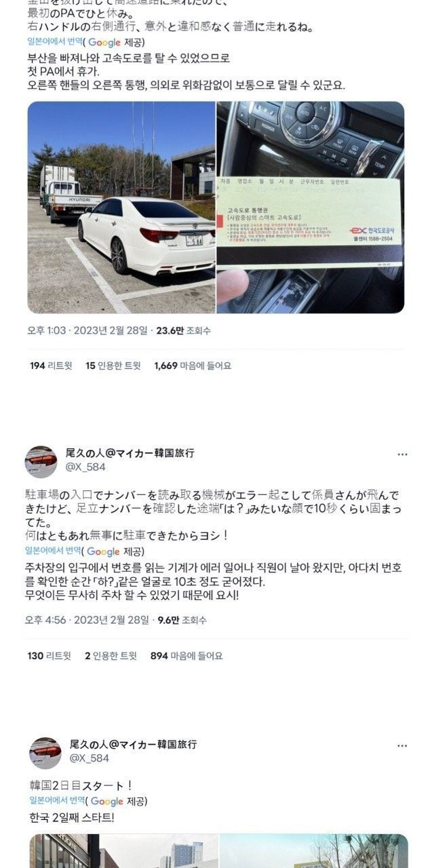Open the highway toll ticket photo

coord(311,208)
